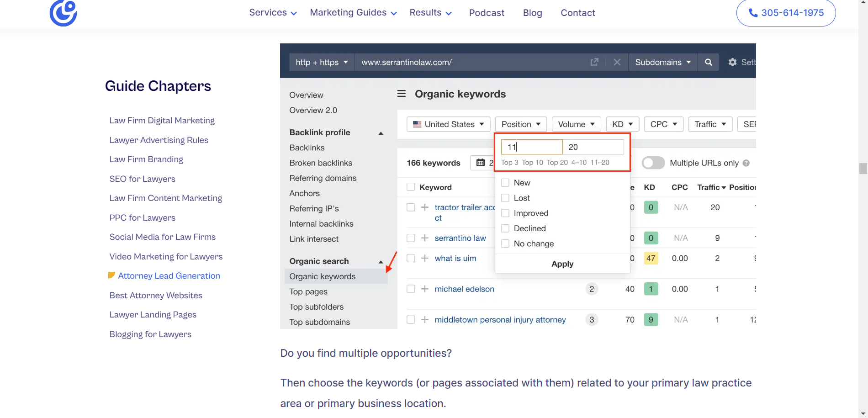Viewport: 868px width, 418px height.
Task: Check the New position filter checkbox
Action: [x=505, y=183]
